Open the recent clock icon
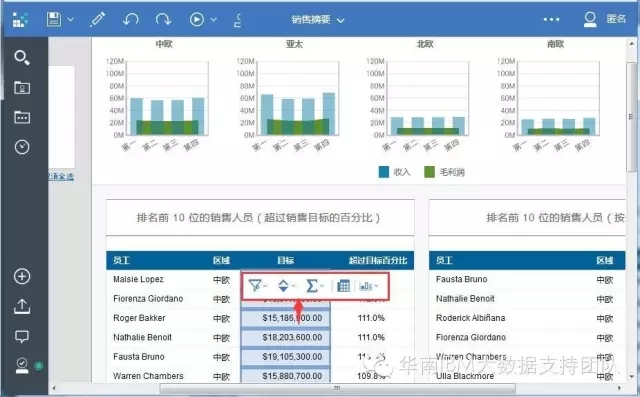This screenshot has width=640, height=397. coord(22,147)
